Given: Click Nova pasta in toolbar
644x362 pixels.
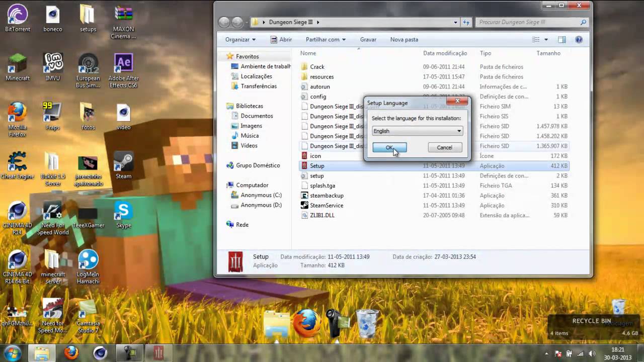Looking at the screenshot, I should click(x=404, y=39).
